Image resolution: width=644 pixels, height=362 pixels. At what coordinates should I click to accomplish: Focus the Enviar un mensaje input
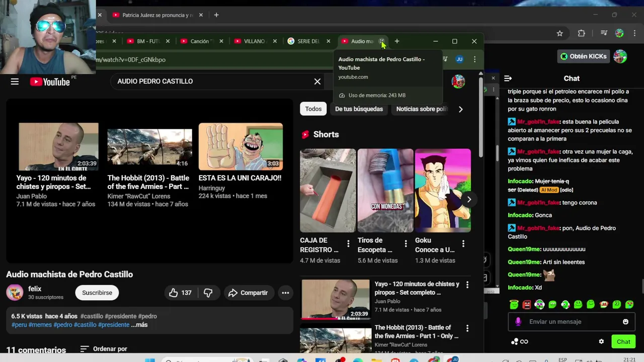click(572, 322)
